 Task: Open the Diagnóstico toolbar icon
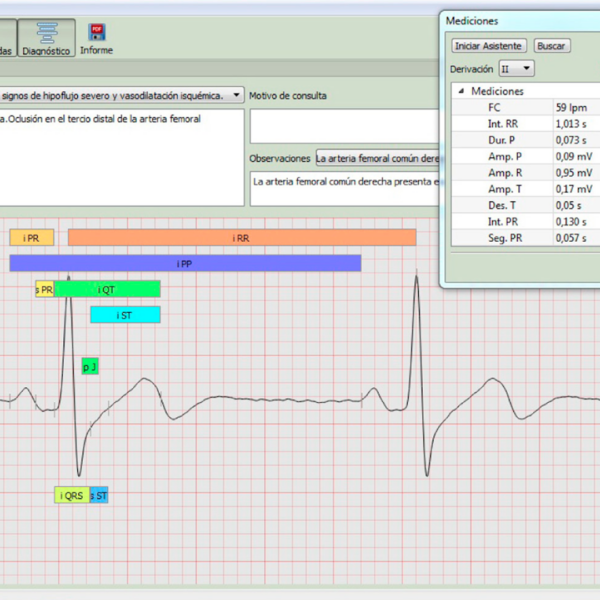click(46, 38)
